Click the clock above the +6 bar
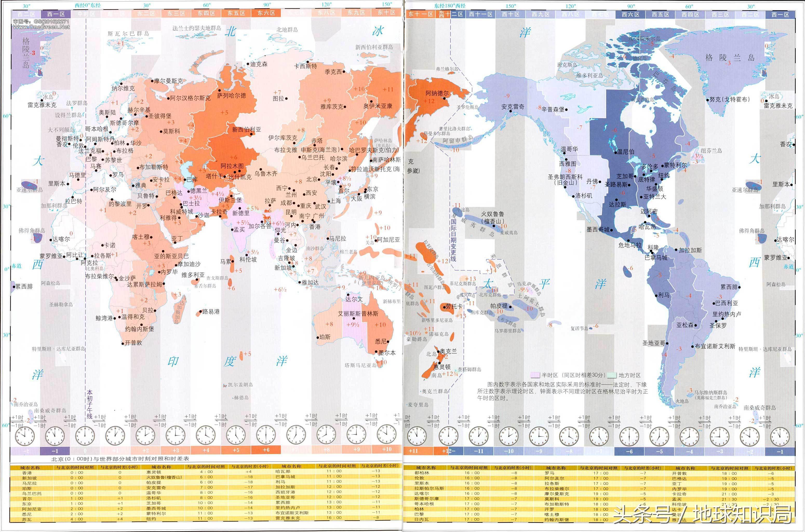 pyautogui.click(x=266, y=435)
